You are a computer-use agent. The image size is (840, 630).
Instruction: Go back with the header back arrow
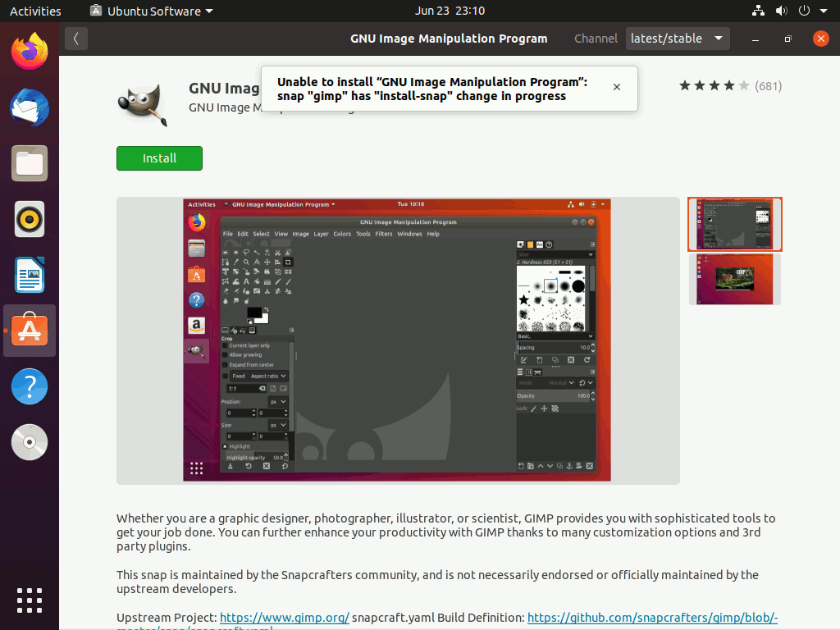pyautogui.click(x=76, y=39)
